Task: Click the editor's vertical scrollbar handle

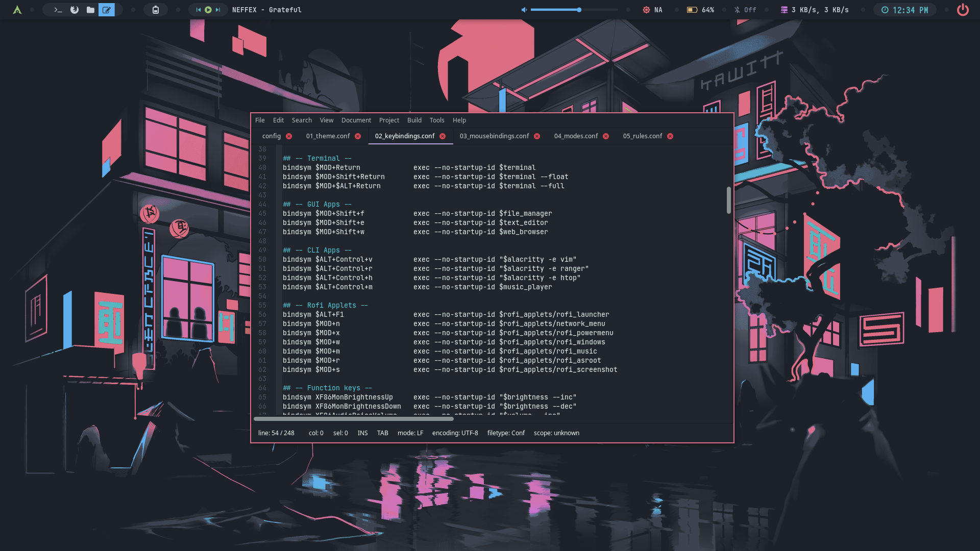Action: point(728,200)
